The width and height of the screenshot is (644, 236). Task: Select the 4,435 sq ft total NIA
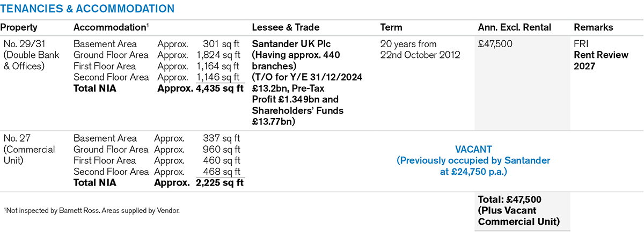(221, 88)
